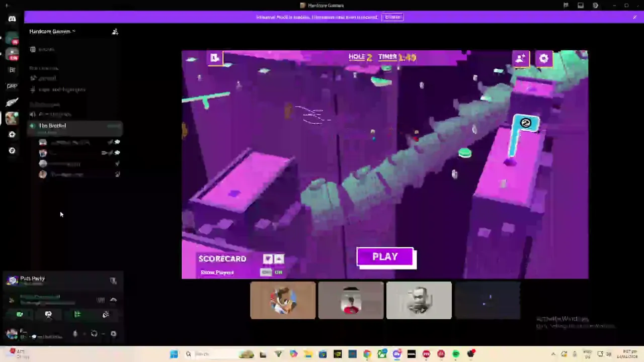
Task: Open the Discord help icon in title bar
Action: tap(595, 6)
